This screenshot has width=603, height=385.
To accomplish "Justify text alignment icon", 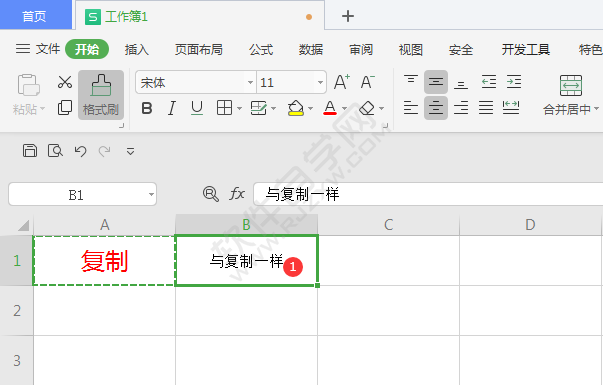I will [486, 108].
